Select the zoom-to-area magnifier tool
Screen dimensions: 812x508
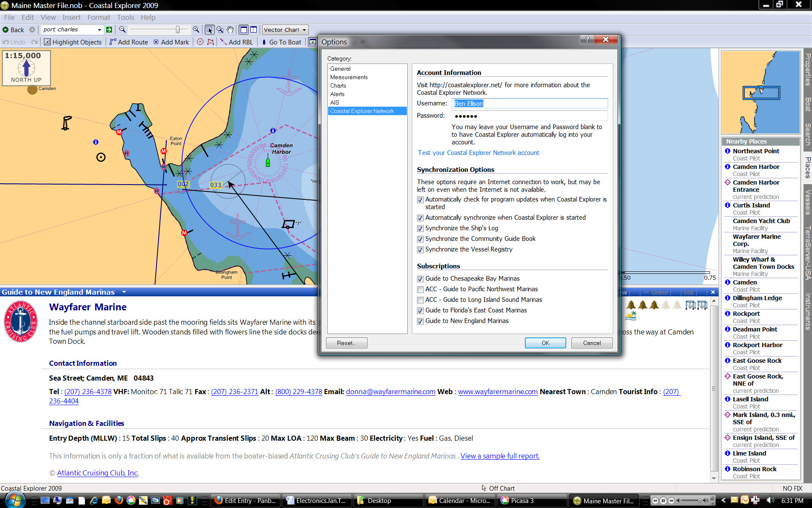pyautogui.click(x=220, y=30)
